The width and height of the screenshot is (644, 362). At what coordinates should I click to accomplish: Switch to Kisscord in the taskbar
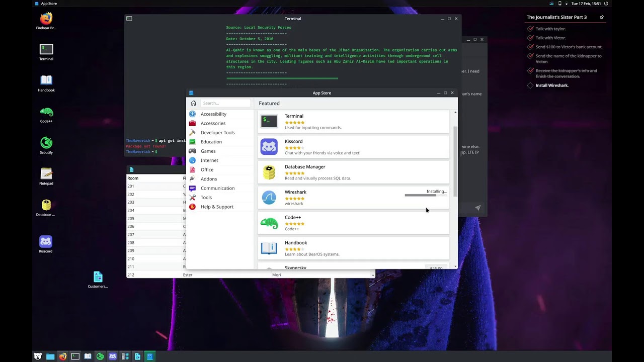click(113, 356)
